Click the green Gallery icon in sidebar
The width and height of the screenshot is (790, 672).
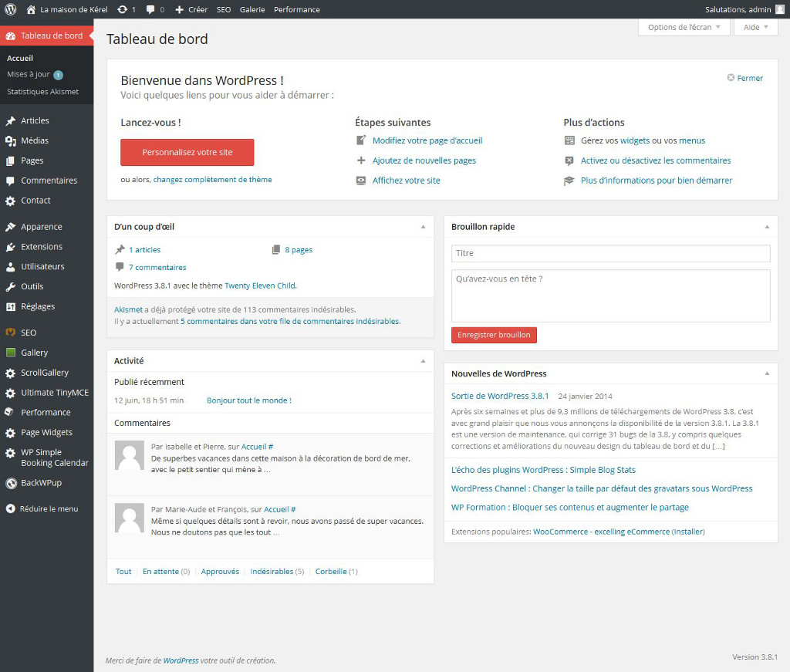tap(11, 353)
